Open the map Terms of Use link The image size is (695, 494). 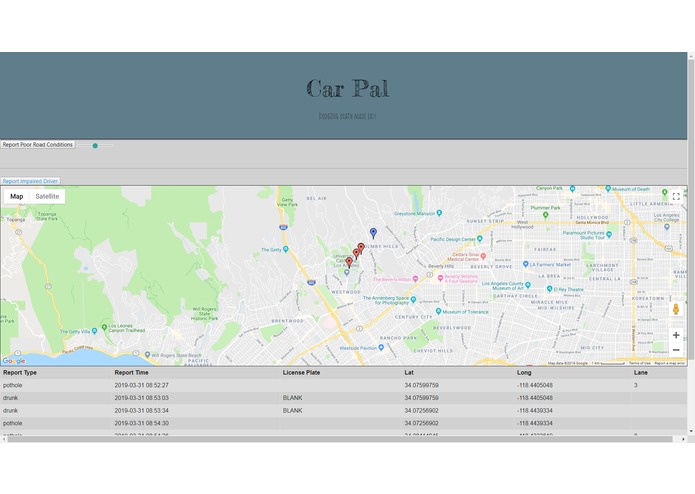point(640,363)
